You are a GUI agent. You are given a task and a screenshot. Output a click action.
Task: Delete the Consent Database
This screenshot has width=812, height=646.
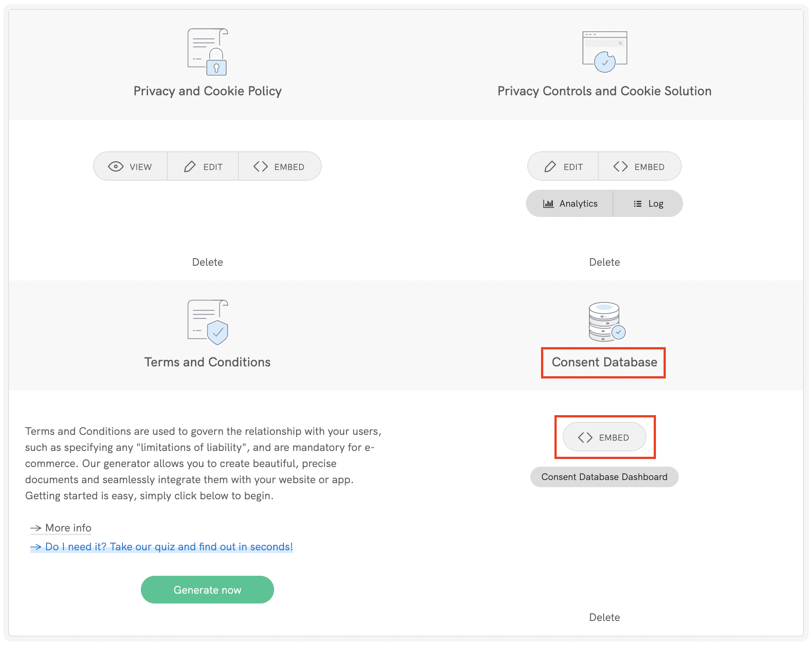605,617
